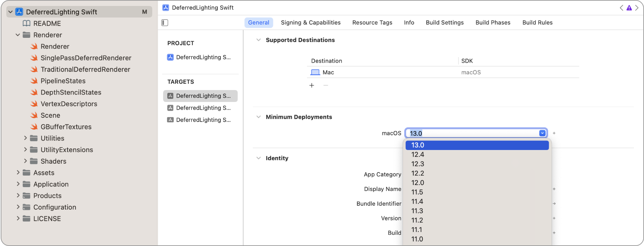
Task: Switch to the Build Settings tab
Action: point(444,22)
